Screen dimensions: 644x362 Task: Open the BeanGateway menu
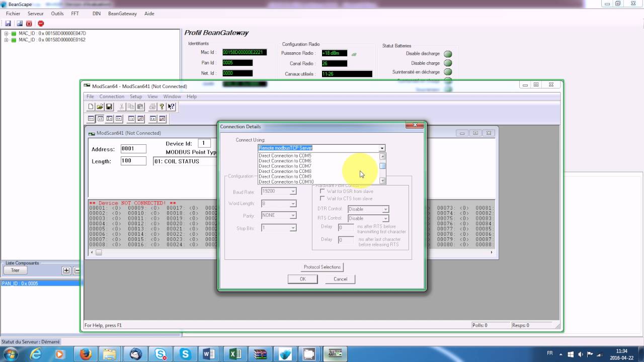[122, 14]
